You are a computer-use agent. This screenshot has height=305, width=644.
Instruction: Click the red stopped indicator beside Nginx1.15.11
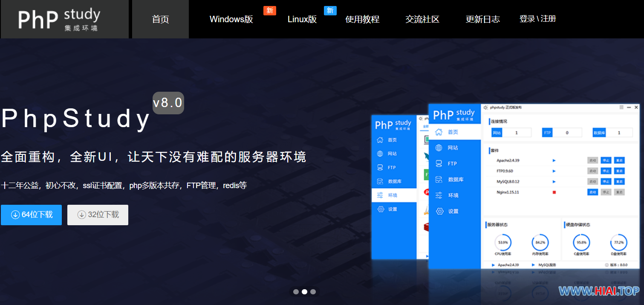click(x=554, y=192)
